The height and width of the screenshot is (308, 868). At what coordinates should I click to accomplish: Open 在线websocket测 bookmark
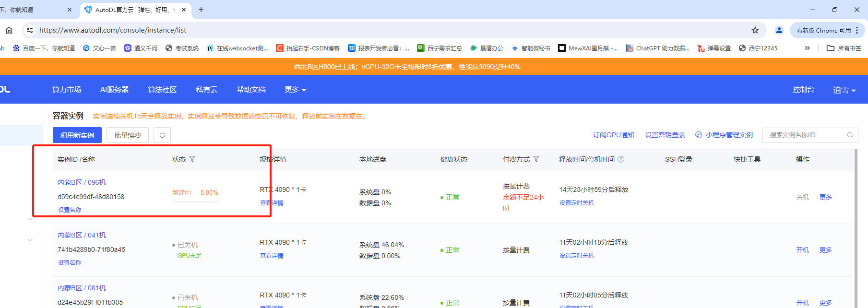[x=238, y=48]
